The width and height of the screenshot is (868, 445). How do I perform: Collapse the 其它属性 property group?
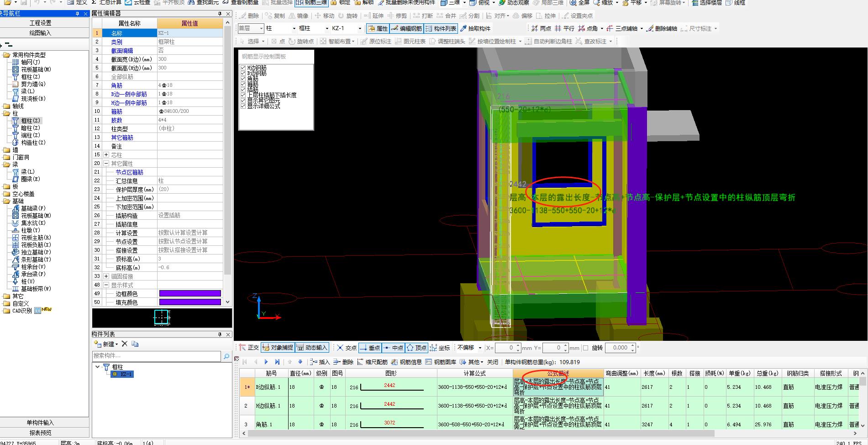[x=106, y=164]
